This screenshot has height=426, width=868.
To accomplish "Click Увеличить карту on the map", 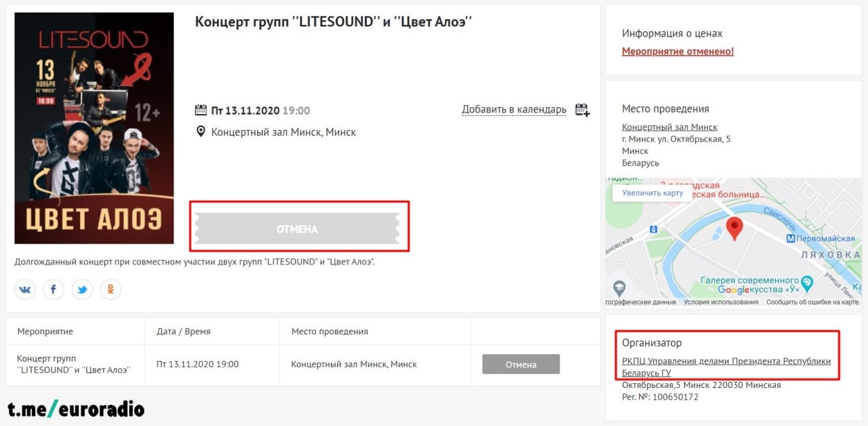I will point(652,193).
